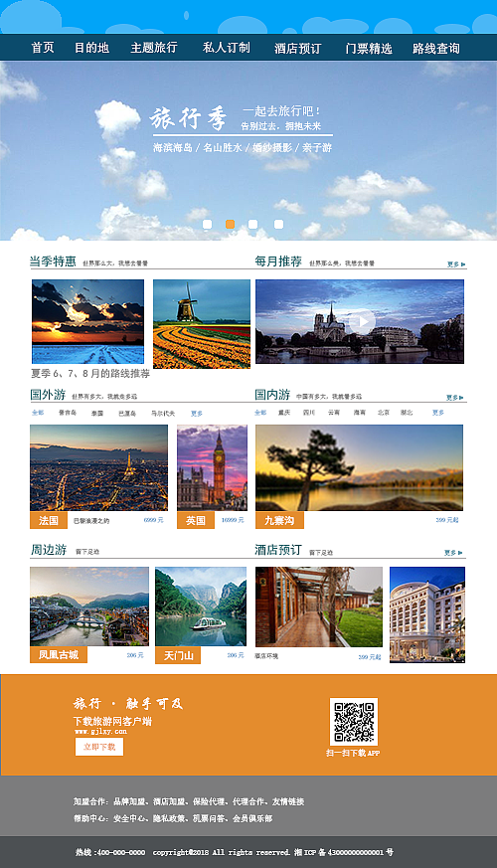Viewport: 497px width, 868px height.
Task: Select the third banner carousel dot
Action: (x=252, y=224)
